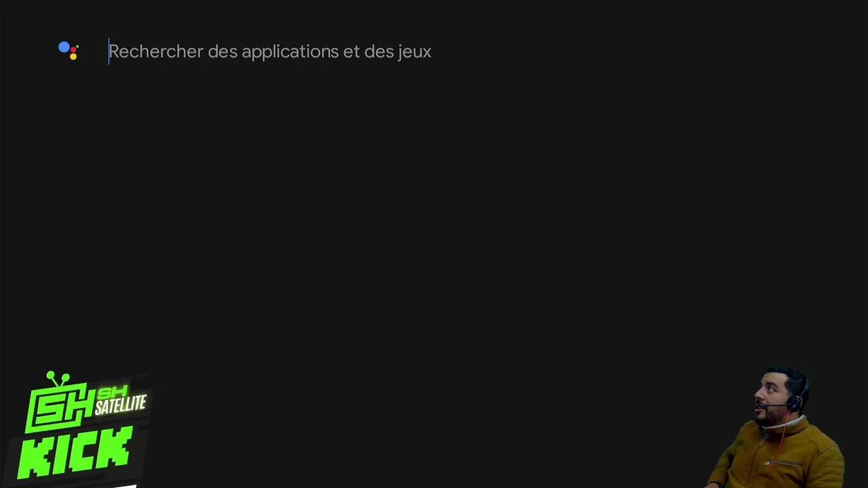Click the presenter webcam overlay
The image size is (868, 488).
coord(776,427)
